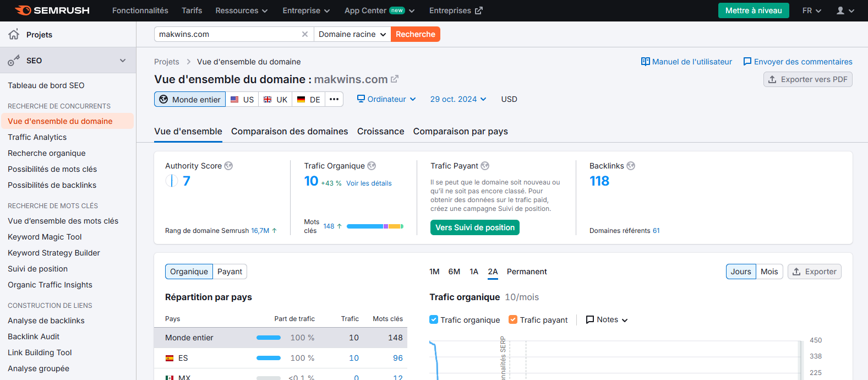Choose Permanent time range
This screenshot has width=868, height=380.
pyautogui.click(x=527, y=272)
